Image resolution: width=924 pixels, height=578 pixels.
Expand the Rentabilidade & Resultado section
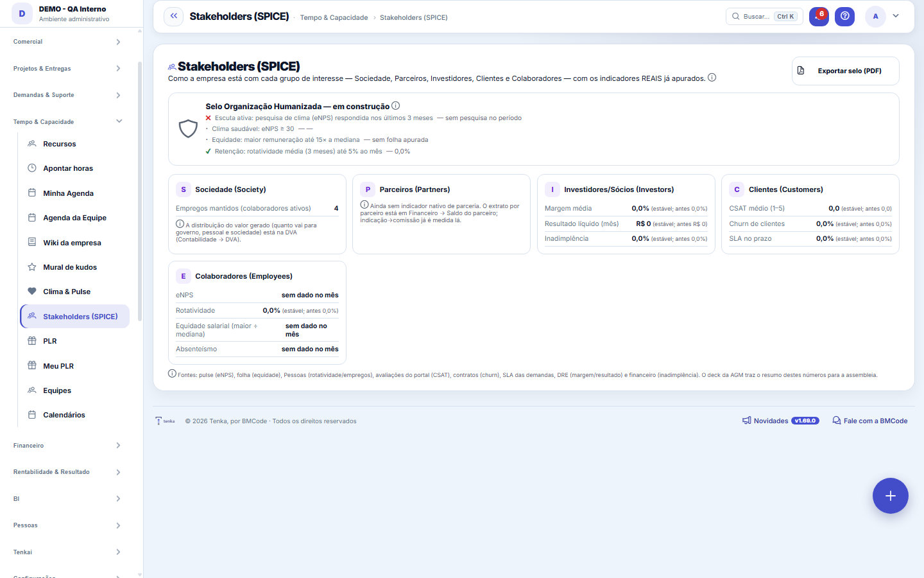point(67,472)
